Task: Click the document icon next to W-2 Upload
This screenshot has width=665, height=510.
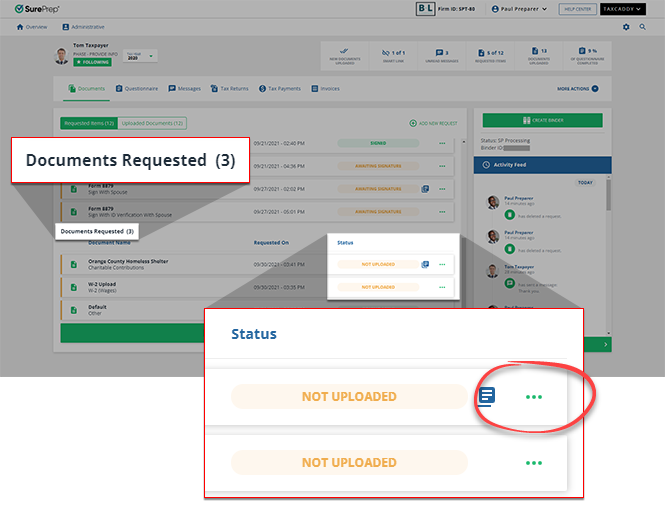Action: [x=73, y=288]
